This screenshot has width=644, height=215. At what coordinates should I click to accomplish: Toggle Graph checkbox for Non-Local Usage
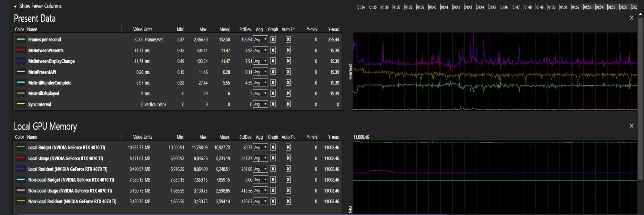273,191
